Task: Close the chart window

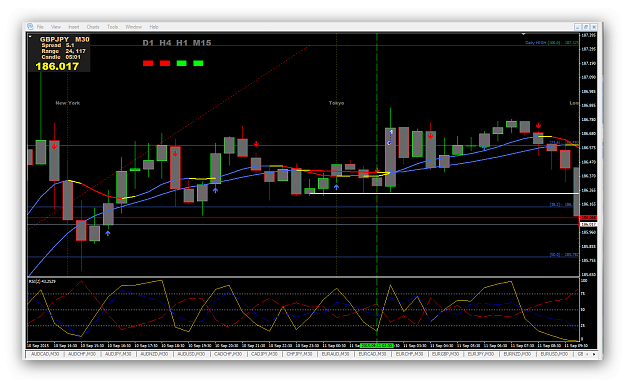Action: pos(594,27)
